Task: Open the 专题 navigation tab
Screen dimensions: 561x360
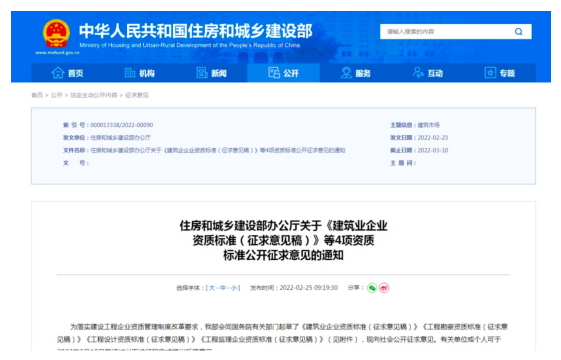Action: pos(500,73)
